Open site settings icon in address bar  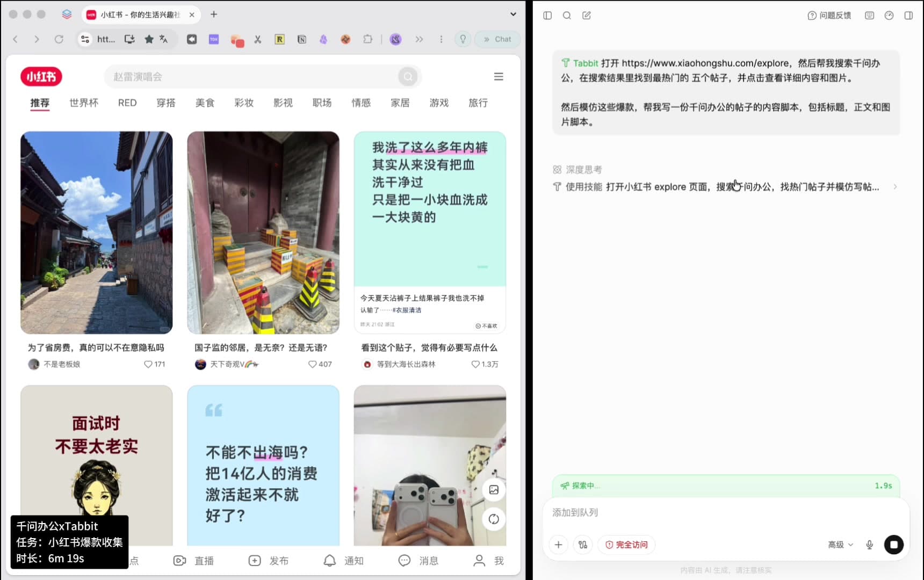coord(85,39)
